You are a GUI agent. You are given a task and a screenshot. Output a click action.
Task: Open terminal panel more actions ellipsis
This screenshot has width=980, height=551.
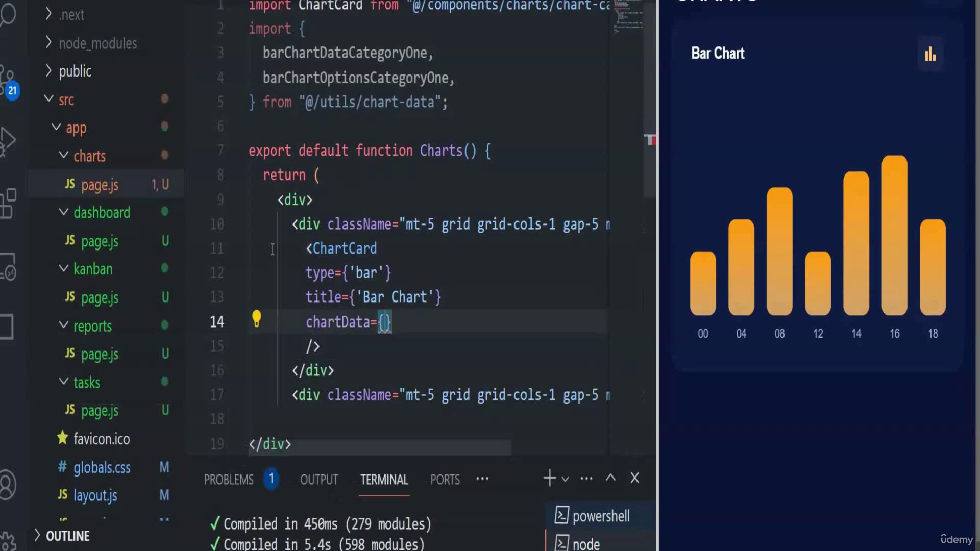click(x=586, y=479)
